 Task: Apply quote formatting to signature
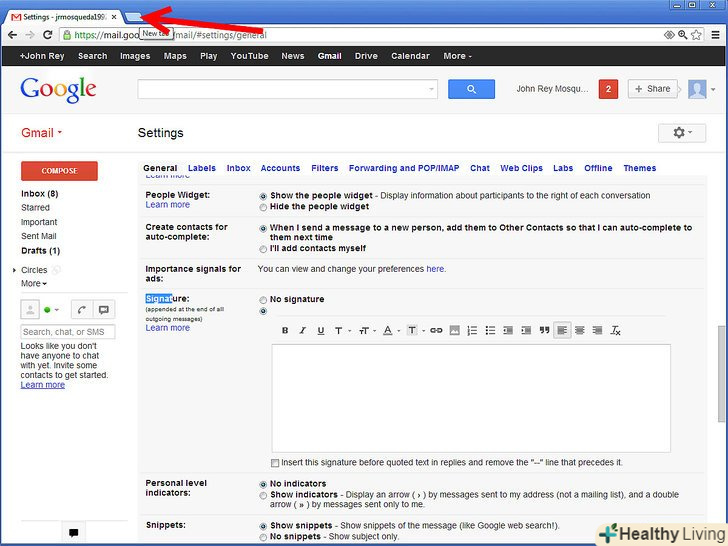(x=544, y=331)
